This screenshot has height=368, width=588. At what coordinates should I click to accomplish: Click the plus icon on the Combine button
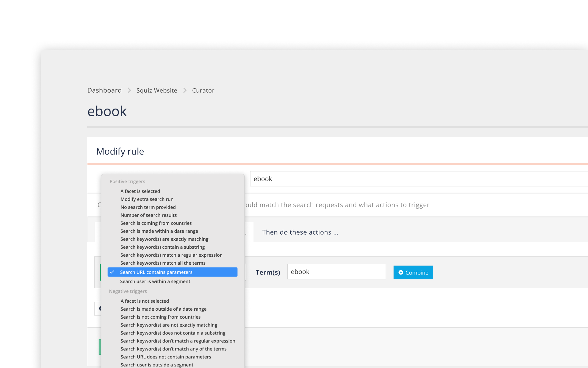pos(401,272)
